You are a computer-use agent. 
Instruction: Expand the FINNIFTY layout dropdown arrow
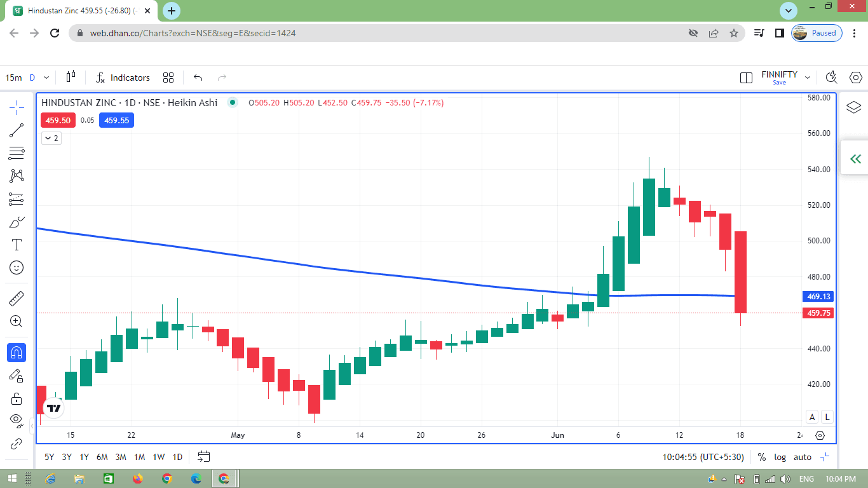808,78
